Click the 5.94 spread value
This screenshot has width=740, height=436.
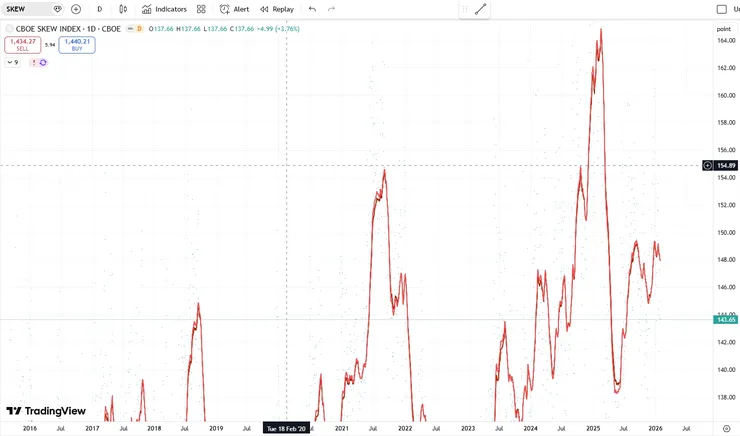(x=50, y=45)
